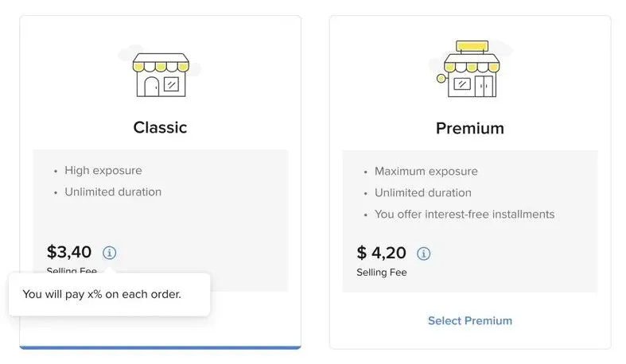
Task: Click "High exposure" feature text
Action: 103,171
